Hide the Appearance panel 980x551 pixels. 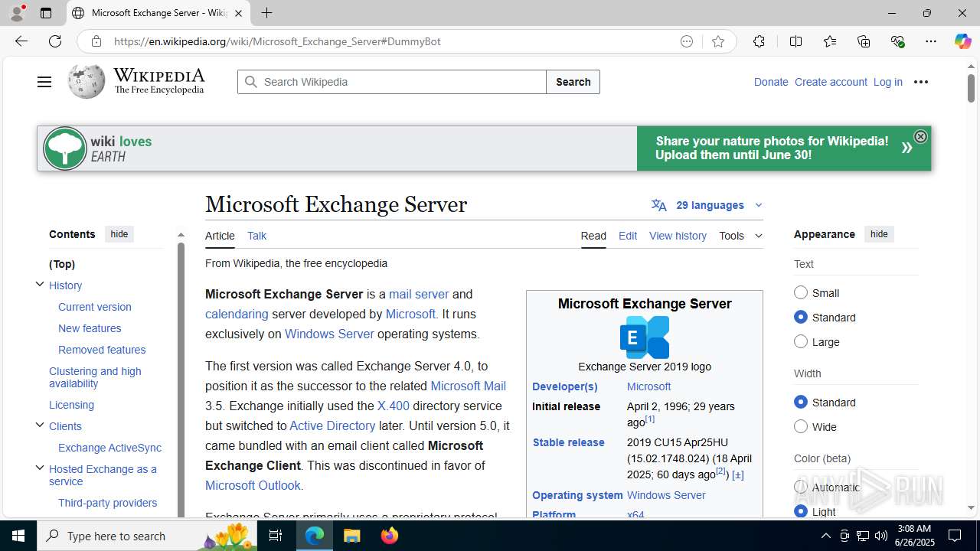879,234
